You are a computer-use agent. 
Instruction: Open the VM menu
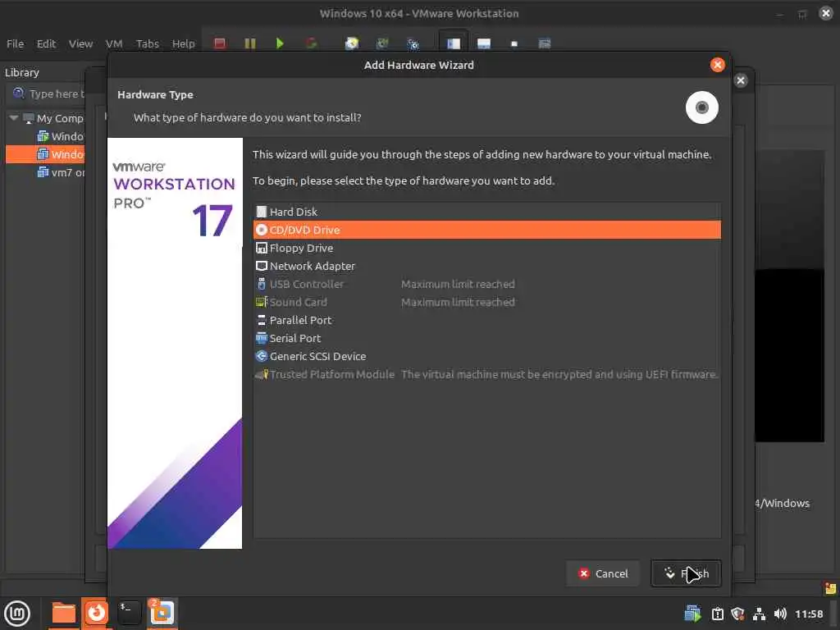[114, 44]
